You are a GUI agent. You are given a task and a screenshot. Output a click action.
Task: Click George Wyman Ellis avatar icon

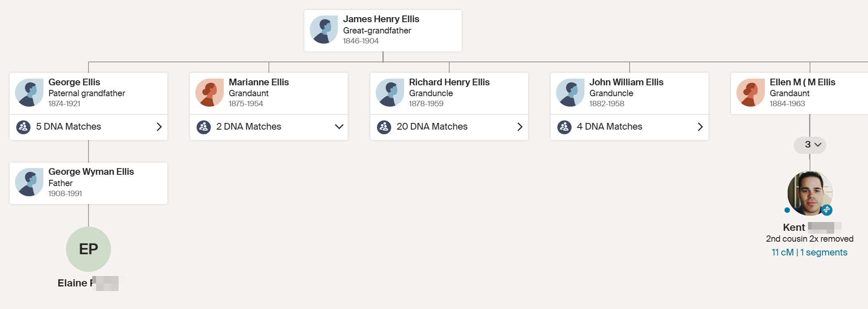tap(29, 182)
